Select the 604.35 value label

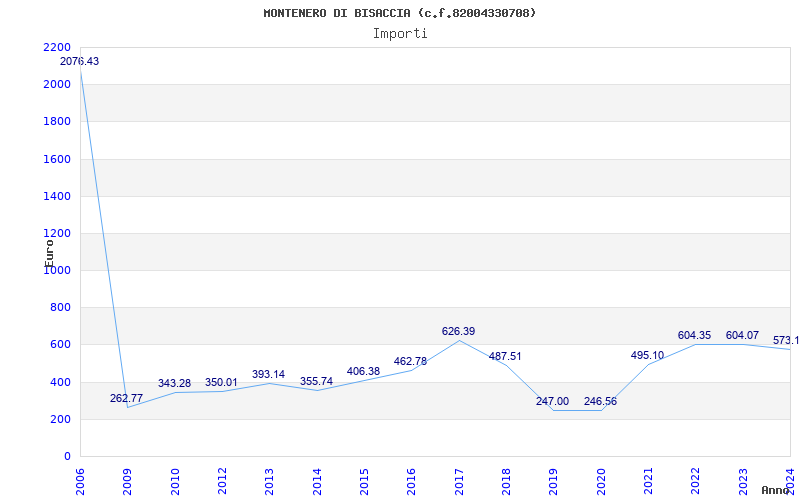pos(694,336)
